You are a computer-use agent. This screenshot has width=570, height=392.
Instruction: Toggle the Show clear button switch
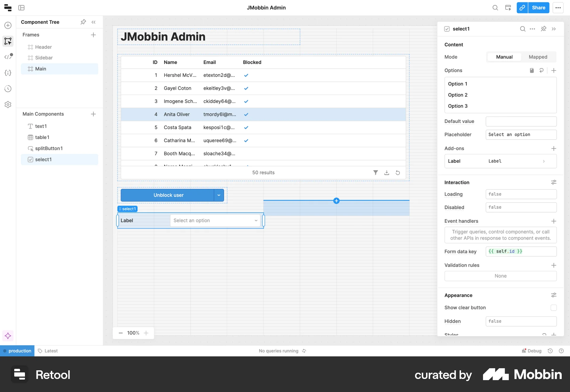click(x=554, y=308)
